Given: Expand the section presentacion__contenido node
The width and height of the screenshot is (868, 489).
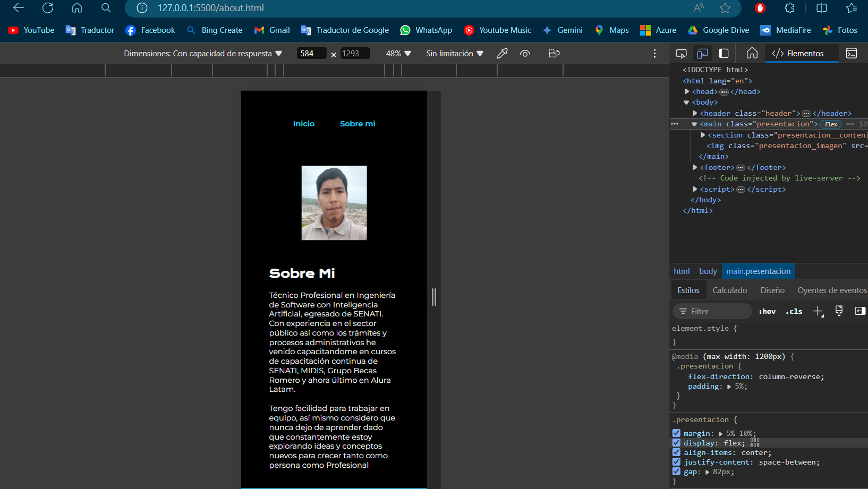Looking at the screenshot, I should [x=703, y=135].
